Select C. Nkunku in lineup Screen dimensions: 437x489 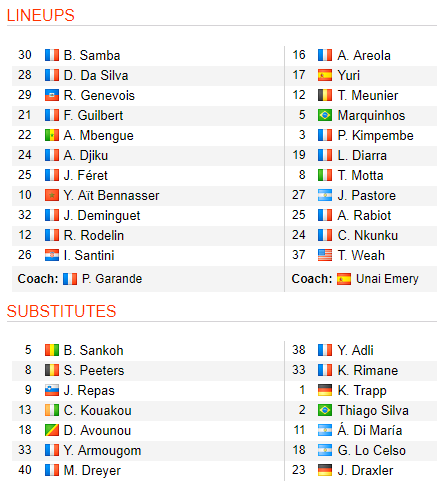point(368,235)
